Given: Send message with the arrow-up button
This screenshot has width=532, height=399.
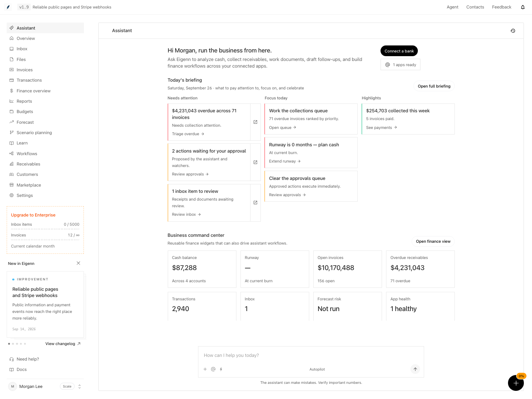Looking at the screenshot, I should [x=415, y=369].
